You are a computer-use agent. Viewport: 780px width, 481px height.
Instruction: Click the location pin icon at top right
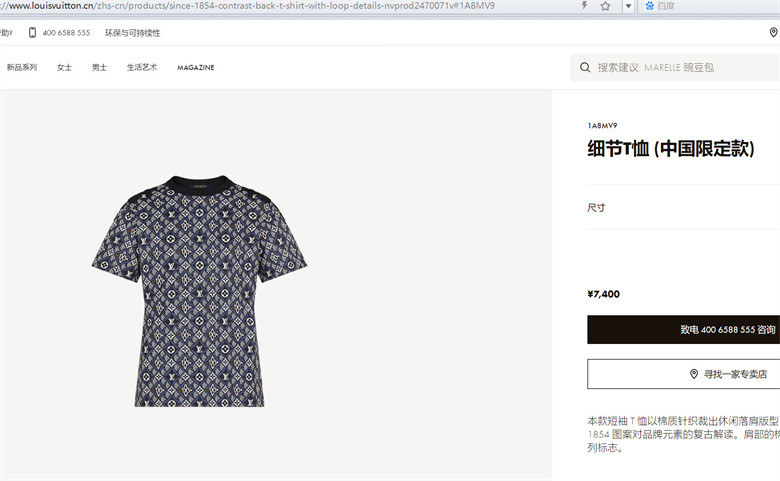[774, 32]
